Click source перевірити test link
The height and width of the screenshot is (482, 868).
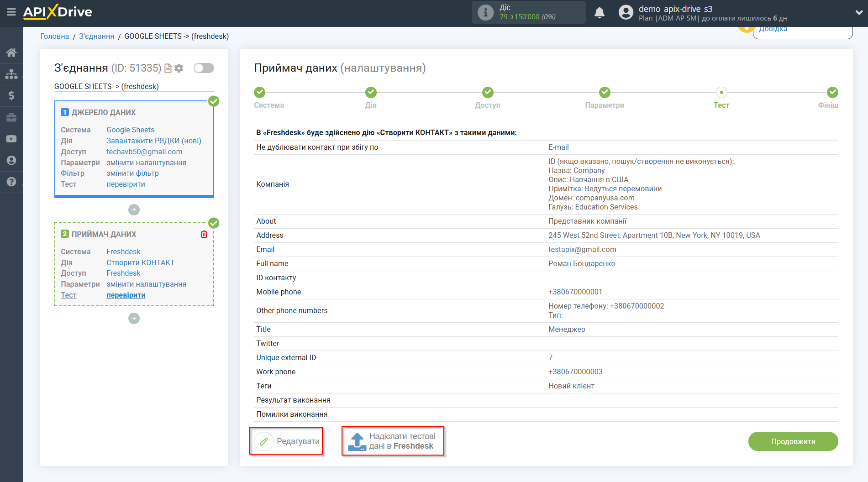tap(126, 184)
